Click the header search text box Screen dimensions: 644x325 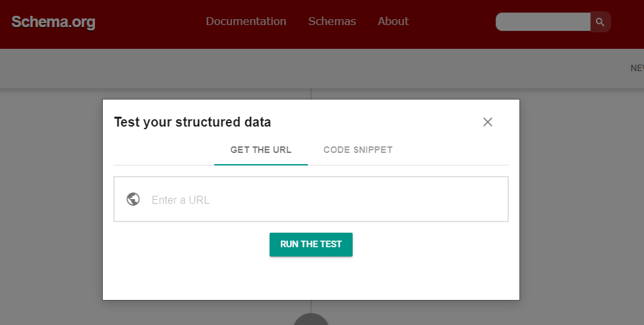pos(543,22)
